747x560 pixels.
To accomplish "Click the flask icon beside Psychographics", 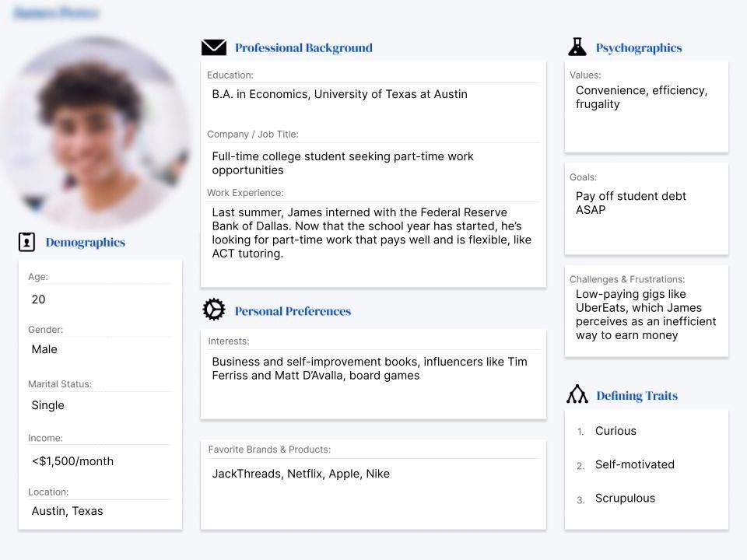I will click(577, 47).
